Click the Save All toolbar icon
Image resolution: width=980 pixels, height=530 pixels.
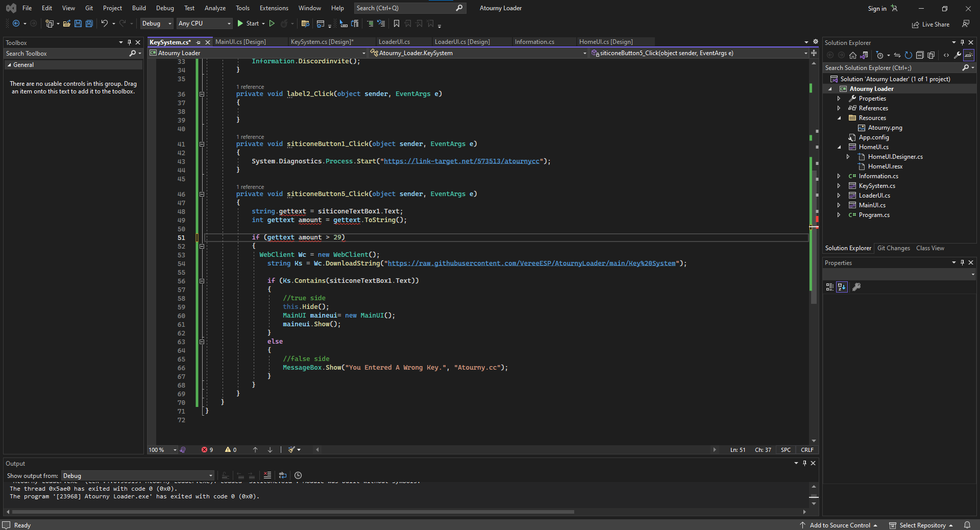[89, 23]
